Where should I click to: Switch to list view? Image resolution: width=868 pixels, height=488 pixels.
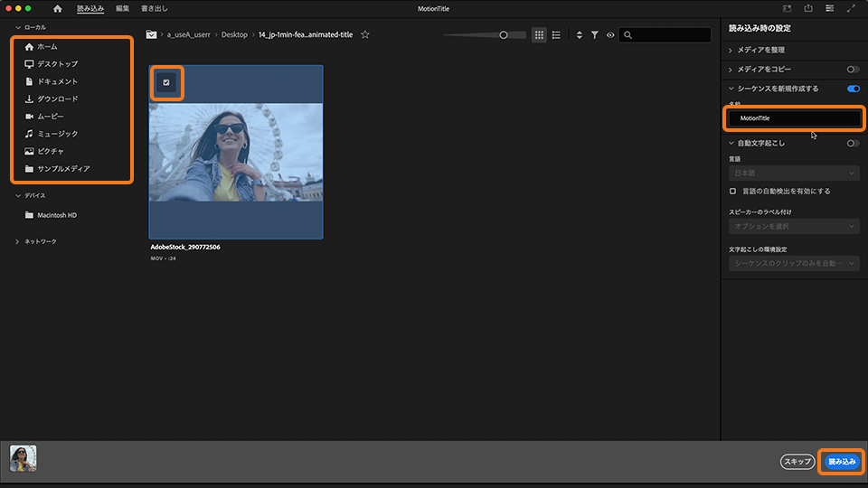coord(556,35)
